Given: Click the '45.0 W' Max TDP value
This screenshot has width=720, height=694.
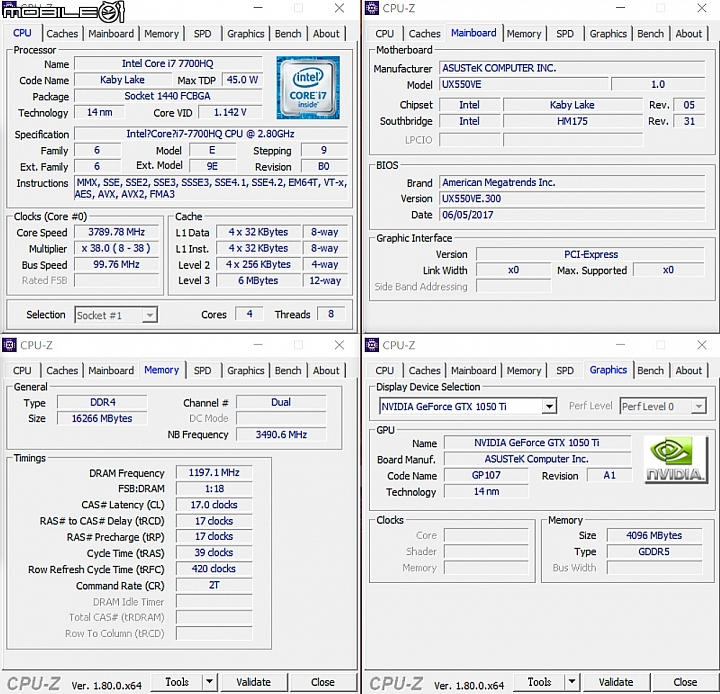Looking at the screenshot, I should pos(242,79).
